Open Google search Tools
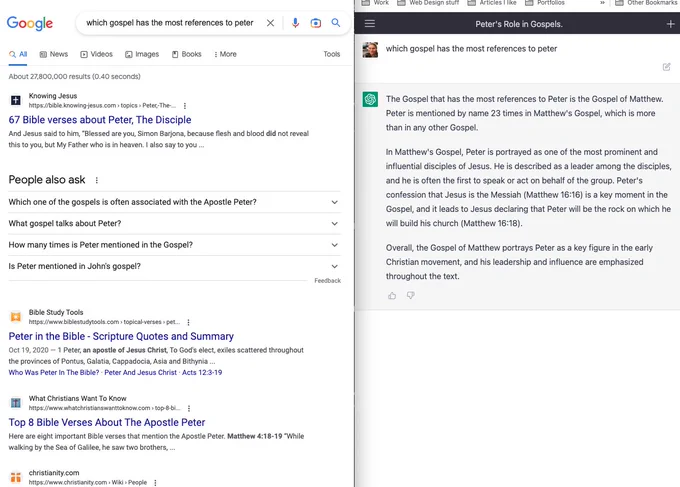 click(x=332, y=54)
